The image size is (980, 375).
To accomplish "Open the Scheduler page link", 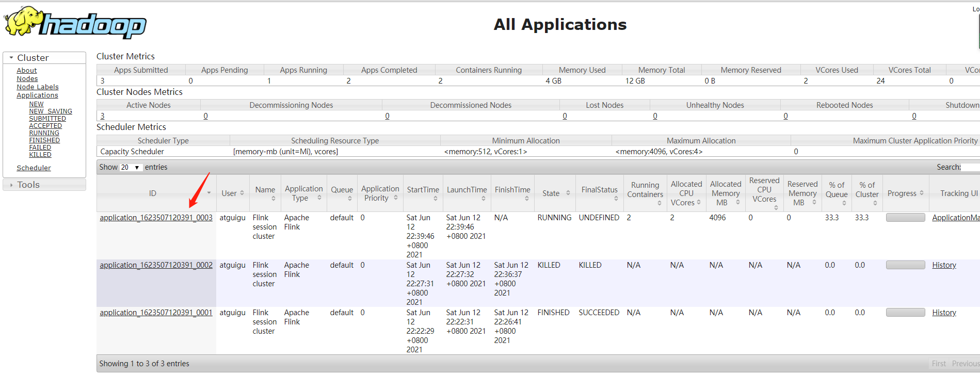I will coord(34,168).
